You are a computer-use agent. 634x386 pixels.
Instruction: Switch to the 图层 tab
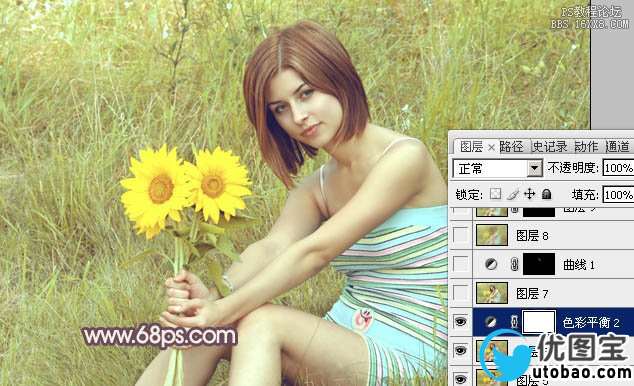click(471, 147)
